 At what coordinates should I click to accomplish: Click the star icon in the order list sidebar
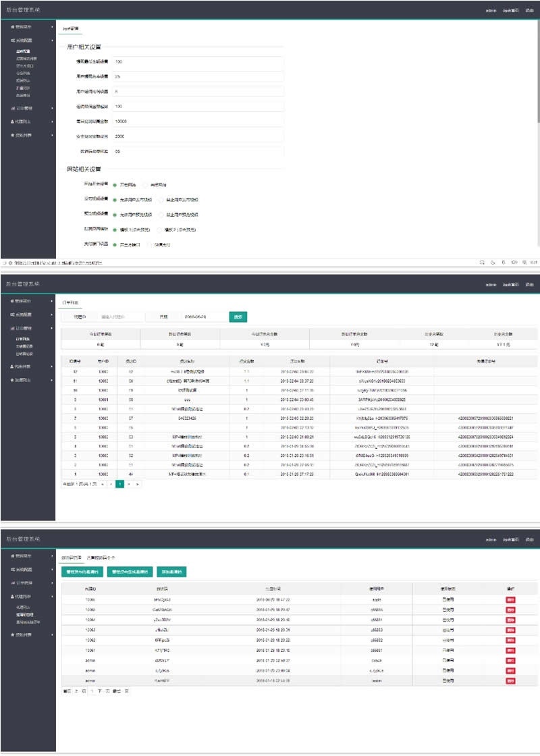13,380
